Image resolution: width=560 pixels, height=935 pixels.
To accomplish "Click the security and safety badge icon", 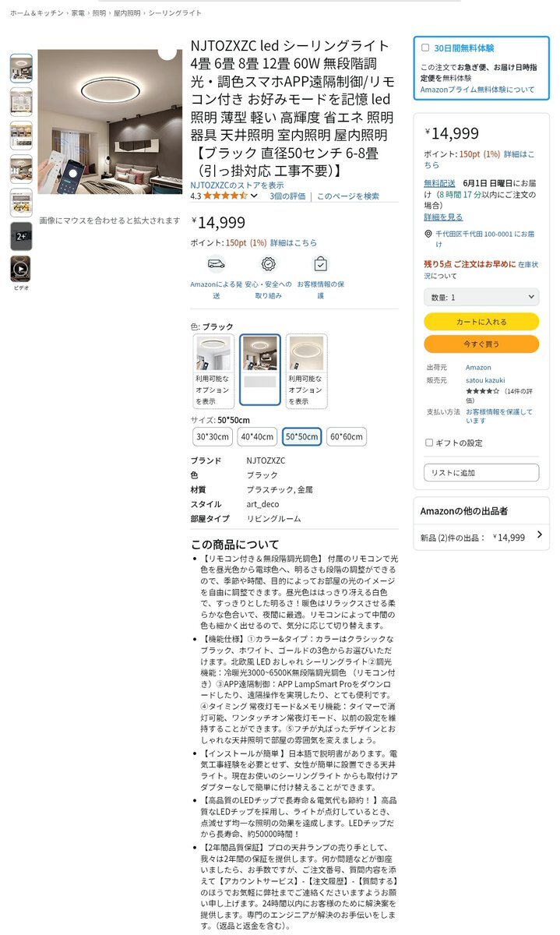I will coord(268,264).
